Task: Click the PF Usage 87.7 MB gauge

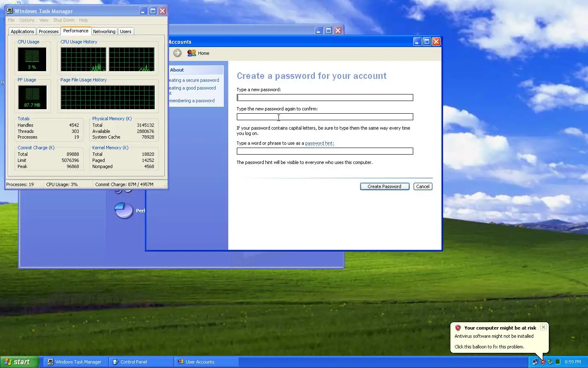Action: (32, 97)
